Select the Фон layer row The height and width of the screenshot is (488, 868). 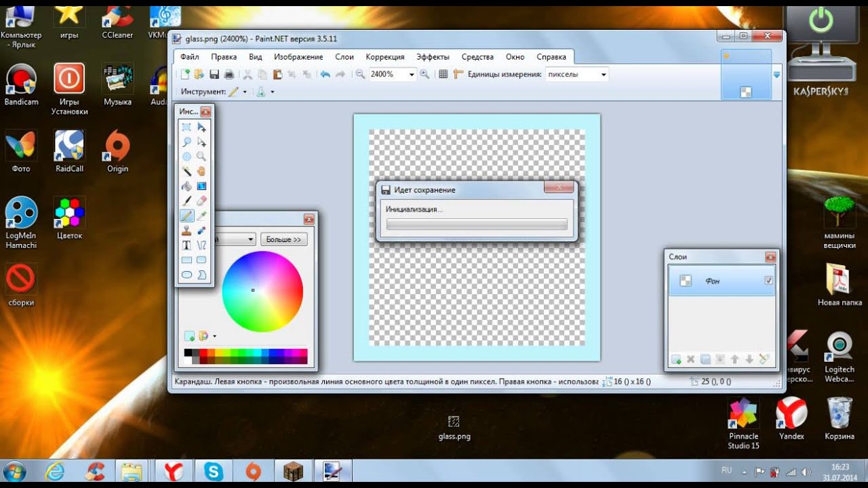(722, 281)
